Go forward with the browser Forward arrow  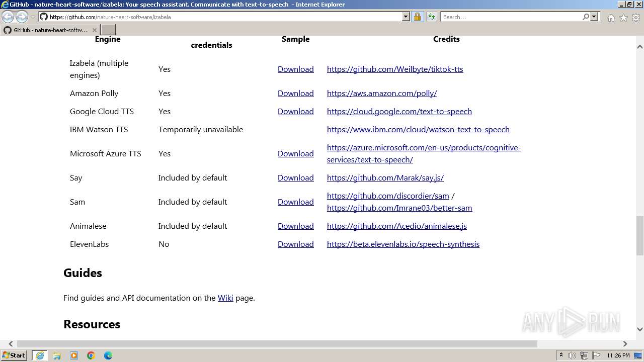pyautogui.click(x=22, y=17)
